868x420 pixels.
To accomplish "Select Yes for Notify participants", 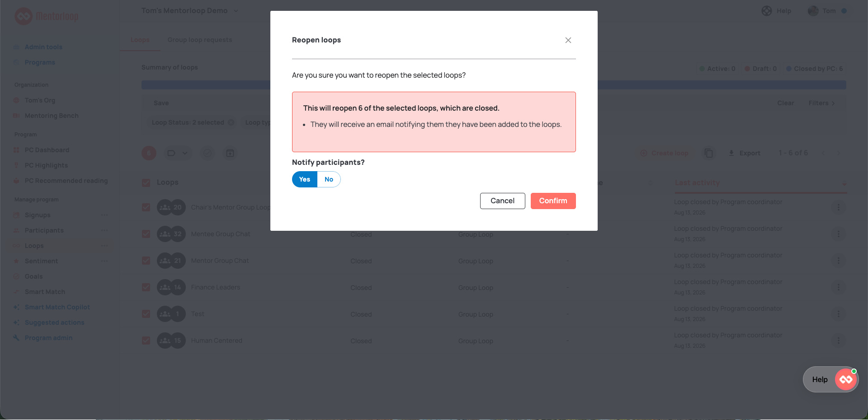I will [305, 179].
